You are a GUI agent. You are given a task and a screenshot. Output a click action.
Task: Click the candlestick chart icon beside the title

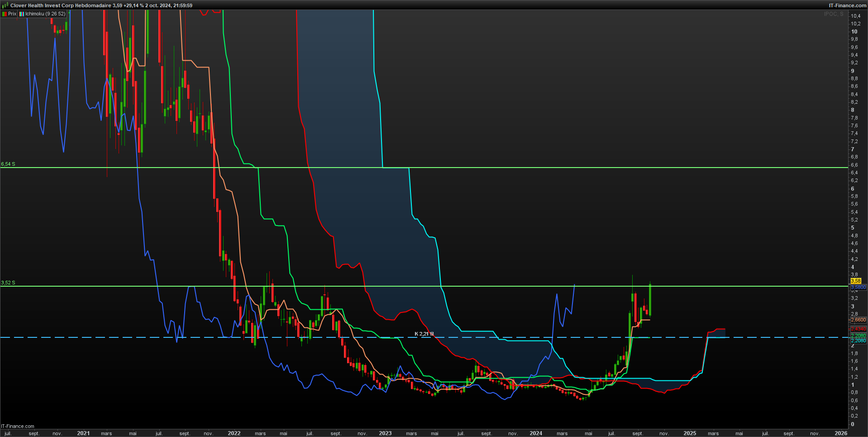click(x=5, y=5)
